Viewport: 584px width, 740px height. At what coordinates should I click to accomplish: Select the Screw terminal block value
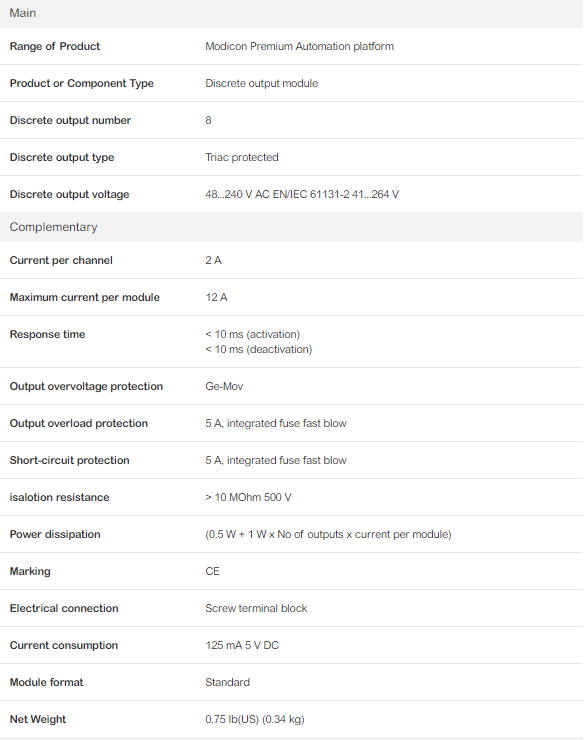tap(256, 608)
